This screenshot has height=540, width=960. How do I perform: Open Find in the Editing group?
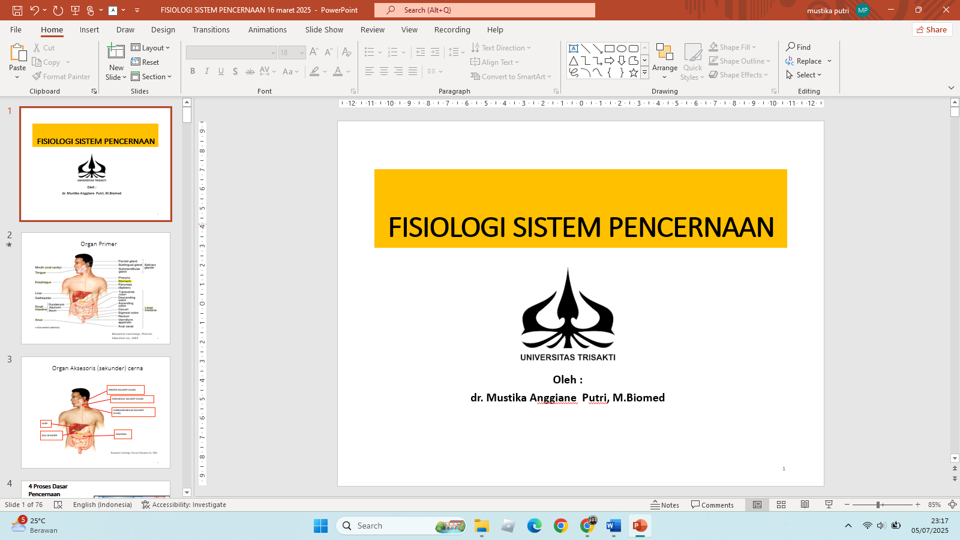click(x=798, y=47)
